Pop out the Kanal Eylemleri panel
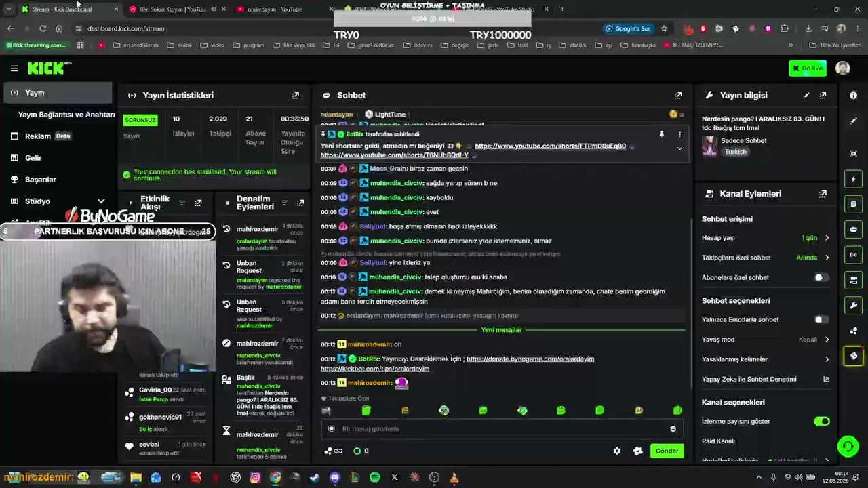 click(x=823, y=194)
